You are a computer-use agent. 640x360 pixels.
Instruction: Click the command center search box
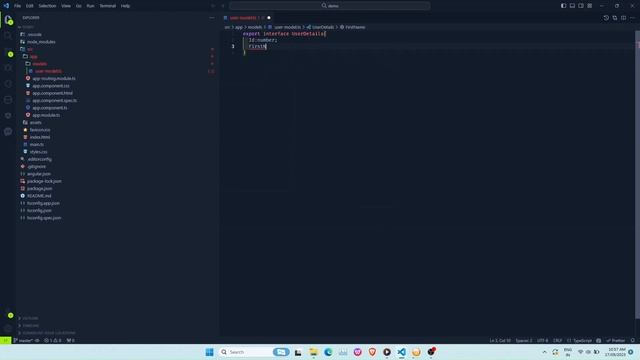click(x=330, y=6)
